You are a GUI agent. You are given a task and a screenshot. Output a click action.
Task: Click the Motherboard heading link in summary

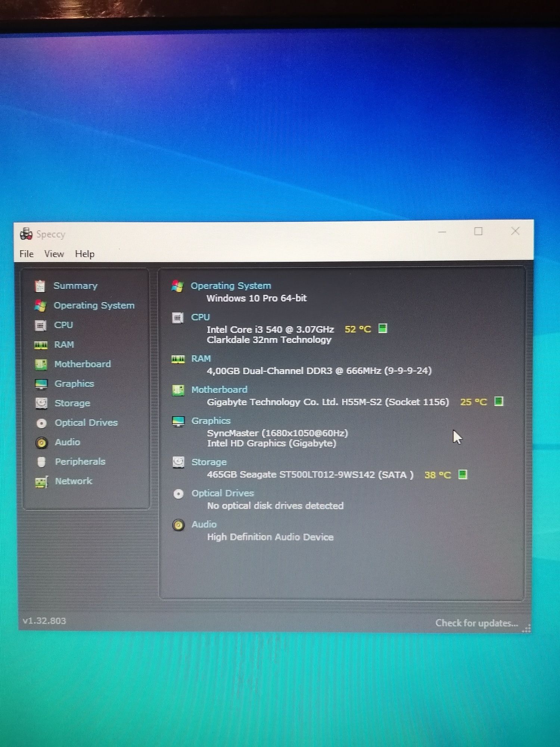click(x=220, y=390)
